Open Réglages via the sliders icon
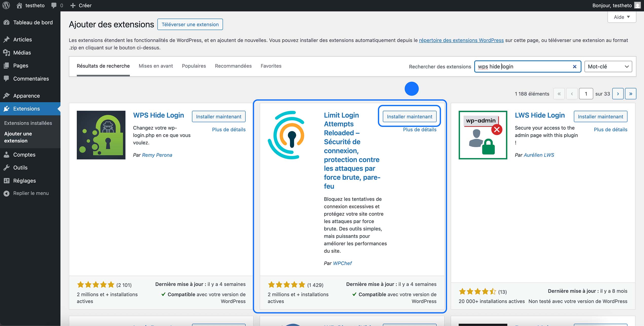The width and height of the screenshot is (644, 326). pyautogui.click(x=7, y=181)
